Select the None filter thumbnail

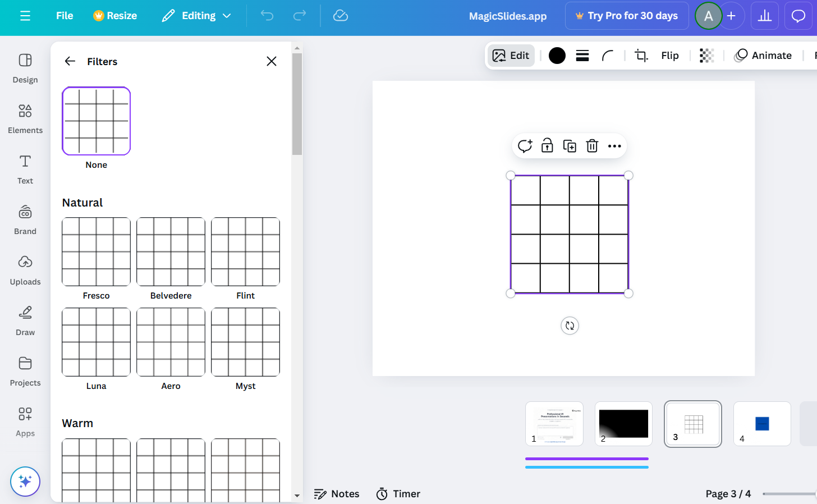click(x=97, y=121)
